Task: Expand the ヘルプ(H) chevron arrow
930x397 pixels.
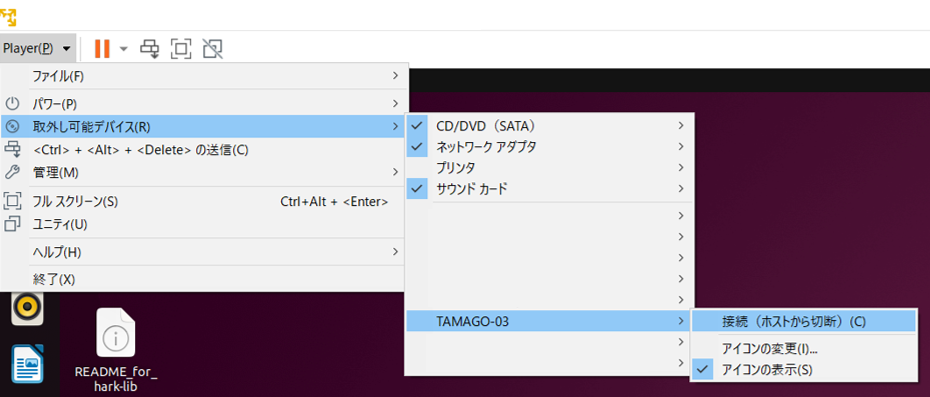Action: tap(396, 252)
